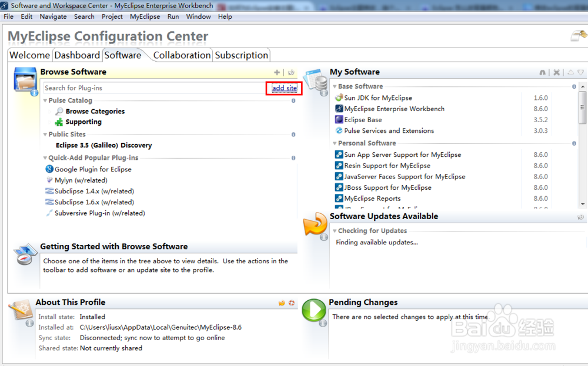Click the remove tools icon in My Software header
Screen dimensions: 588x366
[556, 72]
